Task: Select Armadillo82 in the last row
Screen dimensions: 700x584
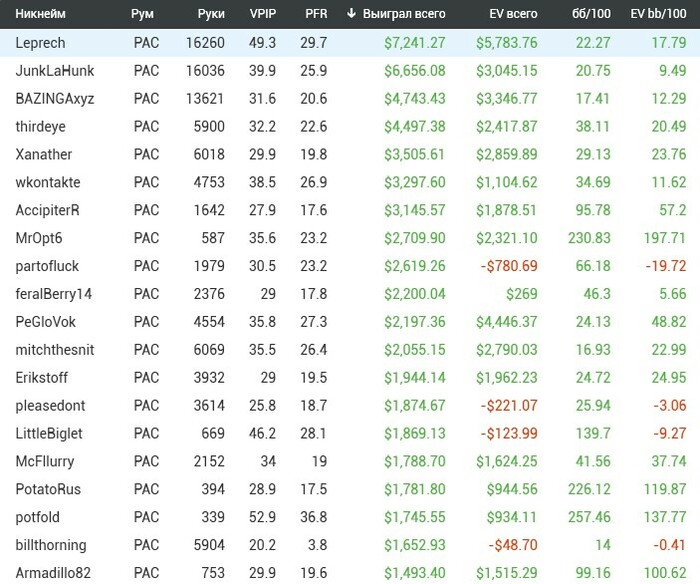Action: 53,573
